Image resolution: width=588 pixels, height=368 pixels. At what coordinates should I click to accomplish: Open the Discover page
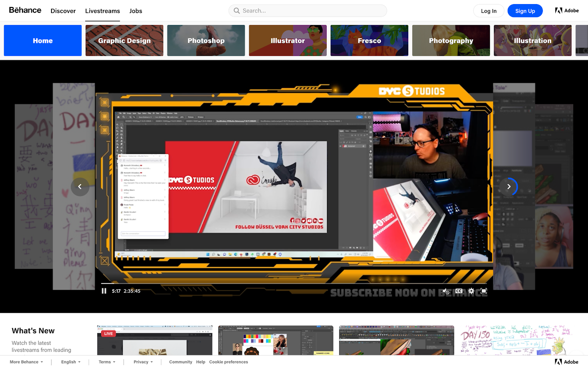coord(63,11)
